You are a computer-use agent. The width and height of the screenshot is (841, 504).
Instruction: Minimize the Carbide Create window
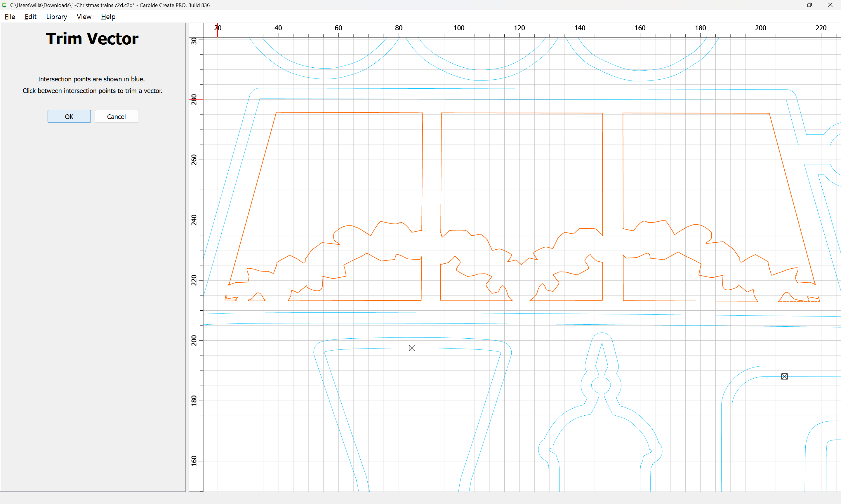click(789, 5)
